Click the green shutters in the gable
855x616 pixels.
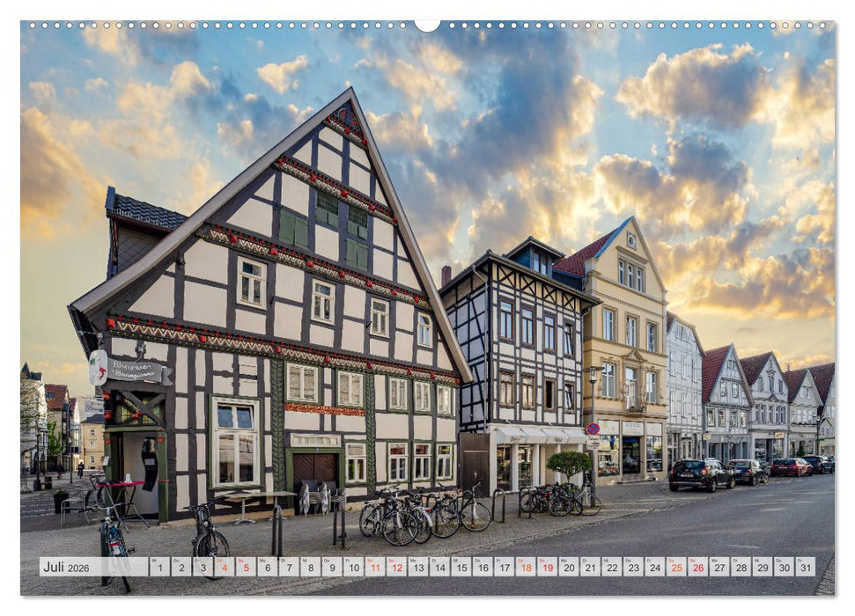pyautogui.click(x=295, y=229)
